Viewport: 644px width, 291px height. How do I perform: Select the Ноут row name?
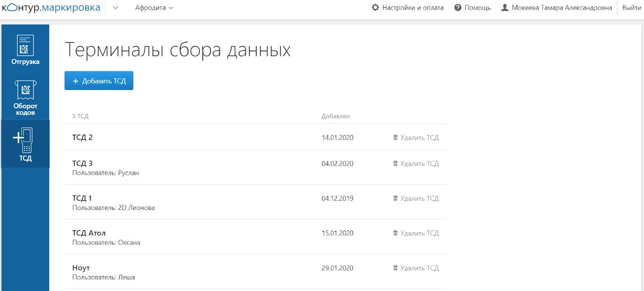pyautogui.click(x=81, y=268)
